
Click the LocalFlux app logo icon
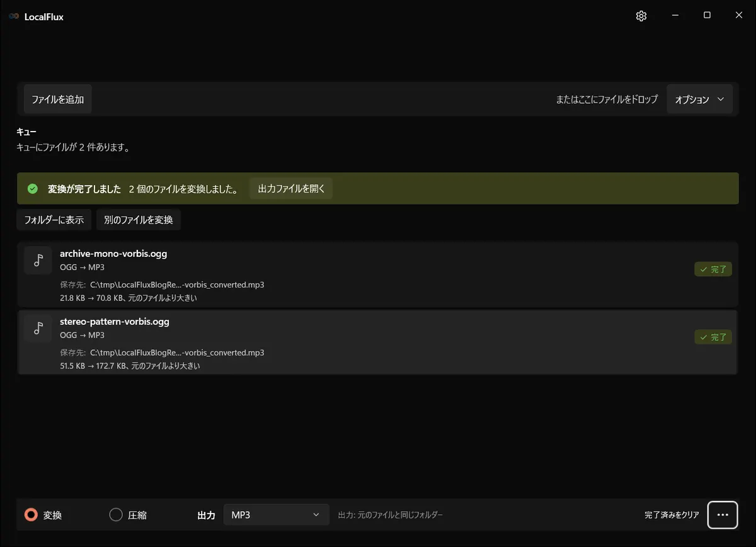click(14, 17)
